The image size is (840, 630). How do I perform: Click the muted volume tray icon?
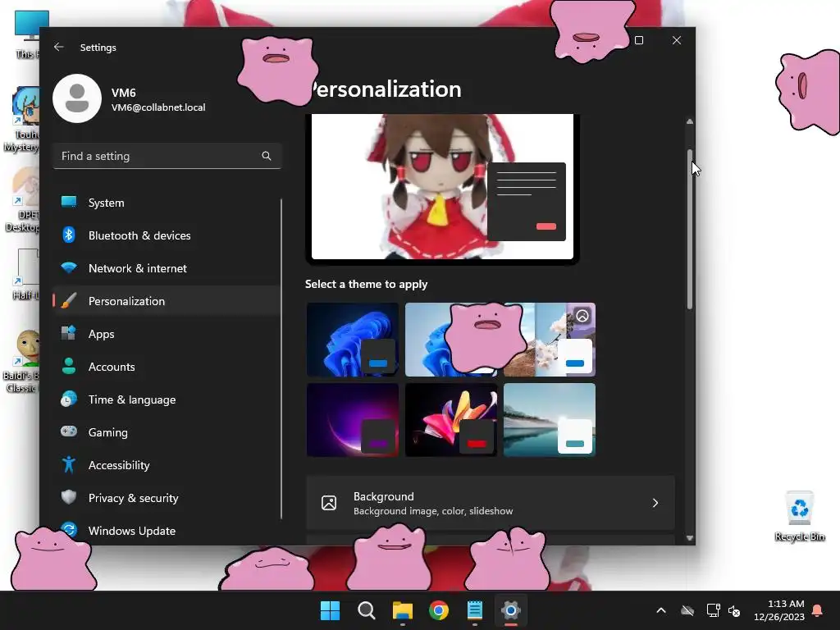point(734,610)
